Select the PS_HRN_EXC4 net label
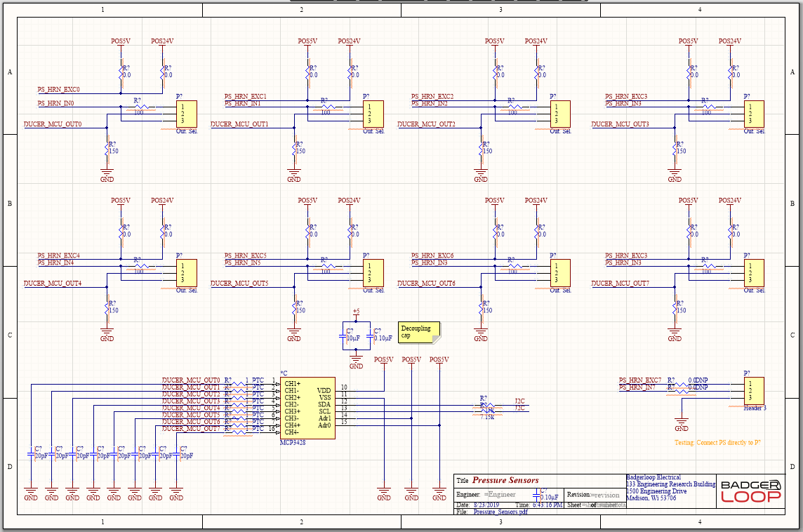The height and width of the screenshot is (532, 803). (58, 255)
